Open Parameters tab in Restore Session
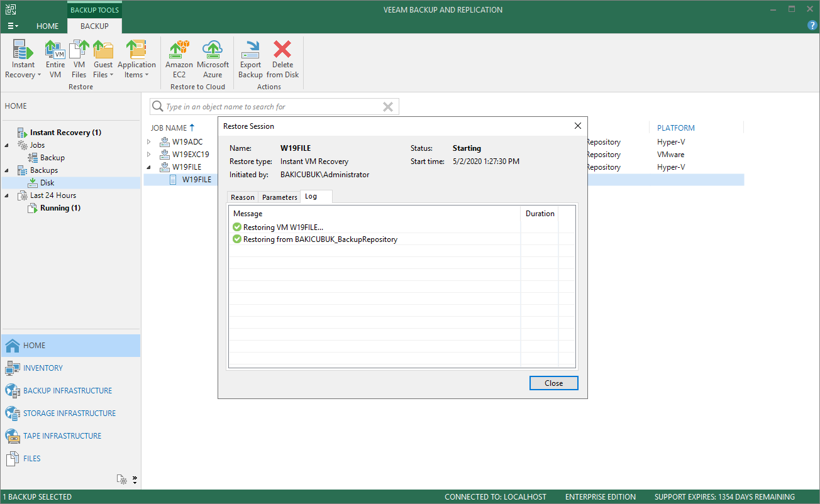The image size is (820, 504). click(280, 197)
